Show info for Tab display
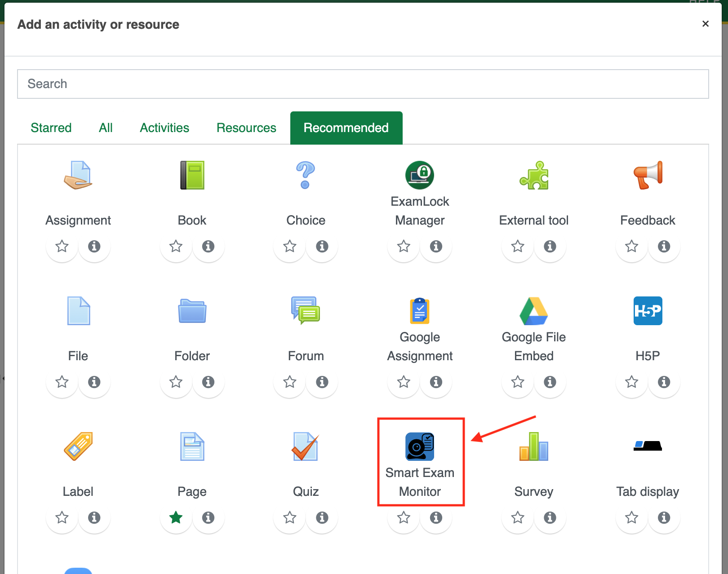Screen dimensions: 728x574 (664, 517)
